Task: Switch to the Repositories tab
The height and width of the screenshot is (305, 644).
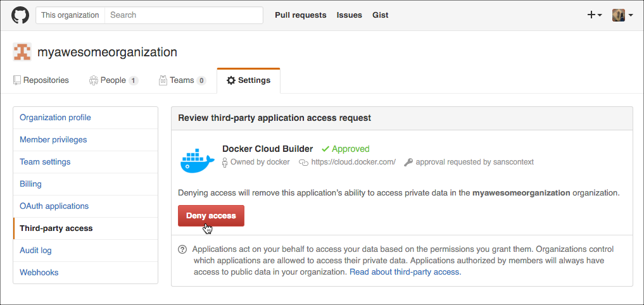Action: (x=41, y=80)
